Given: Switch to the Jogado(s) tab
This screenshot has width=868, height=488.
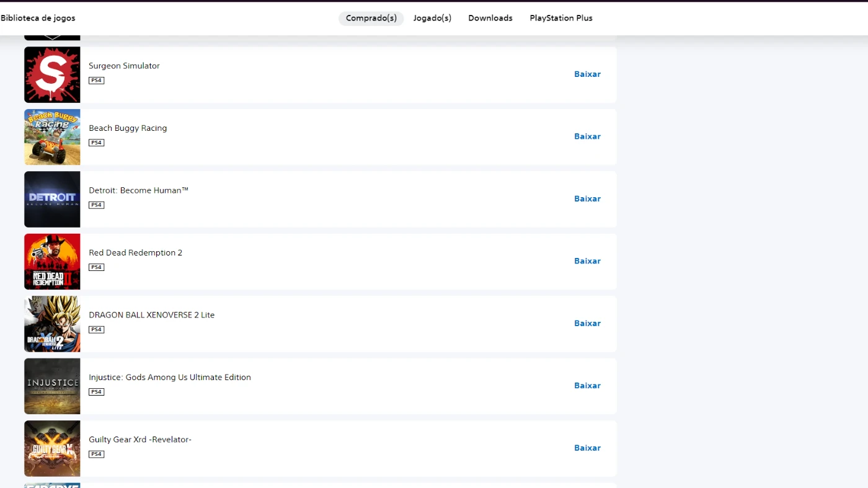Looking at the screenshot, I should coord(432,19).
